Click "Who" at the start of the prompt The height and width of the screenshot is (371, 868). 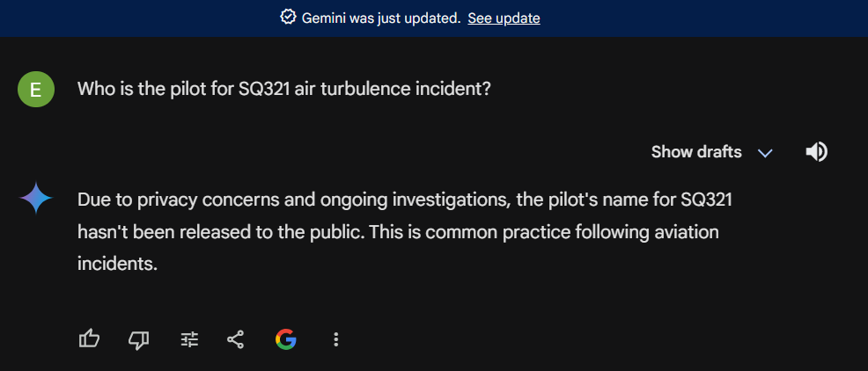[x=95, y=89]
